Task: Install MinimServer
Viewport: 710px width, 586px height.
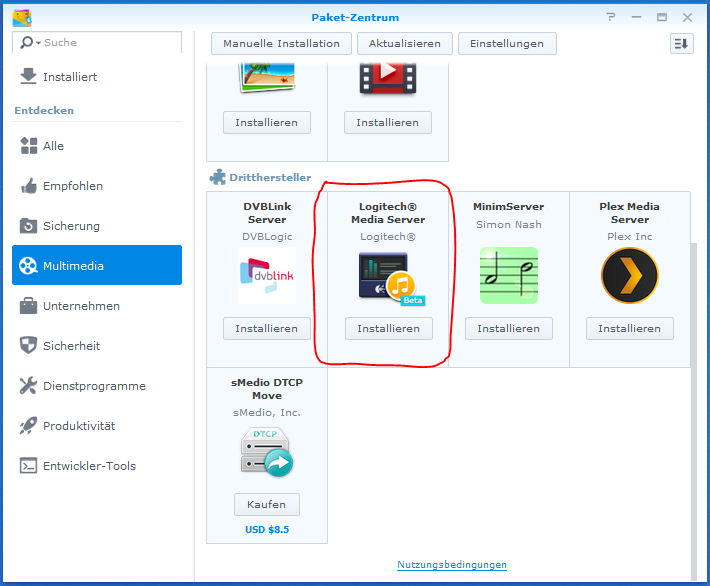Action: 509,328
